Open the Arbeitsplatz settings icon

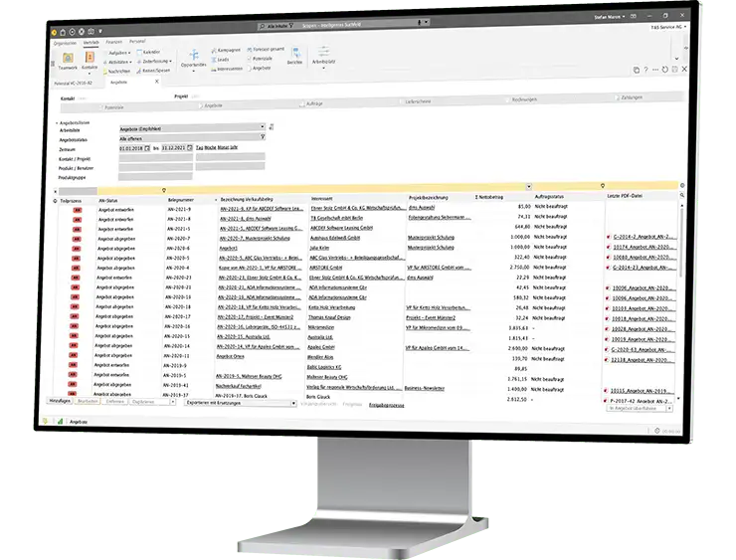pos(323,51)
